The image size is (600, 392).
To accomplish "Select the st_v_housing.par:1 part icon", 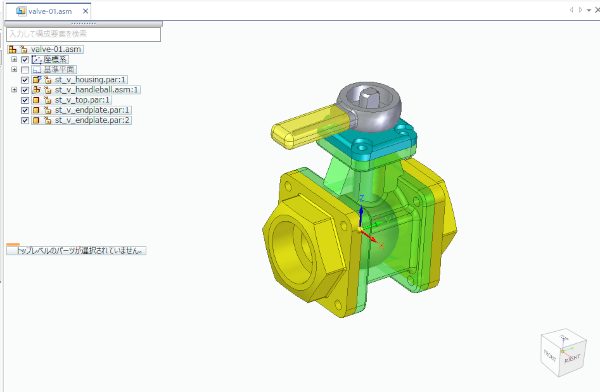I will pyautogui.click(x=37, y=80).
